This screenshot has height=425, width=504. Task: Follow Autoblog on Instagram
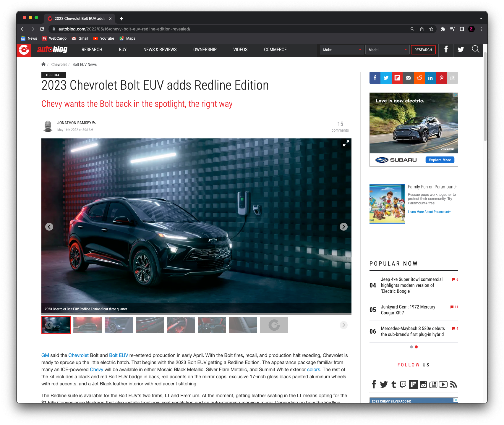(x=423, y=384)
